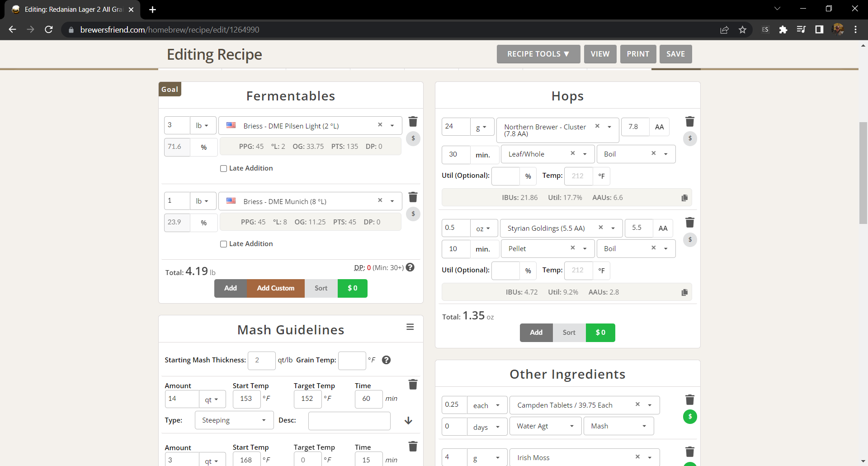The image size is (868, 466).
Task: Delete the DME Pilsen Light fermentable
Action: 413,122
